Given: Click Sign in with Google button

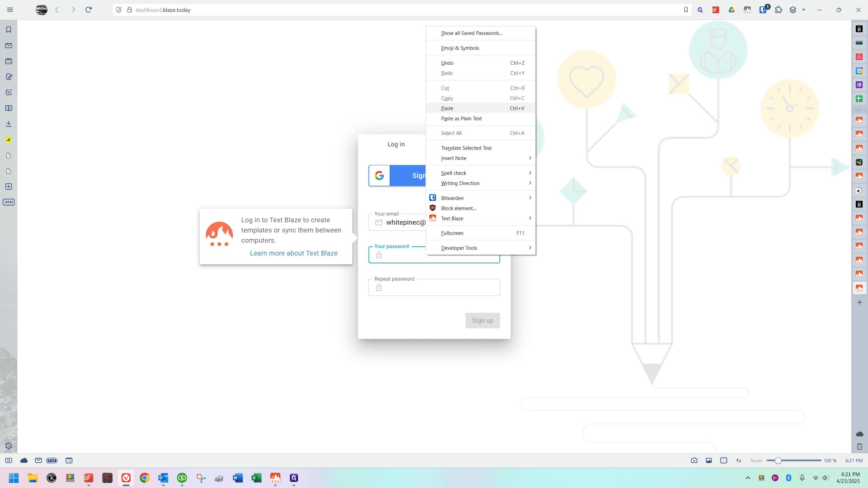Looking at the screenshot, I should tap(397, 176).
